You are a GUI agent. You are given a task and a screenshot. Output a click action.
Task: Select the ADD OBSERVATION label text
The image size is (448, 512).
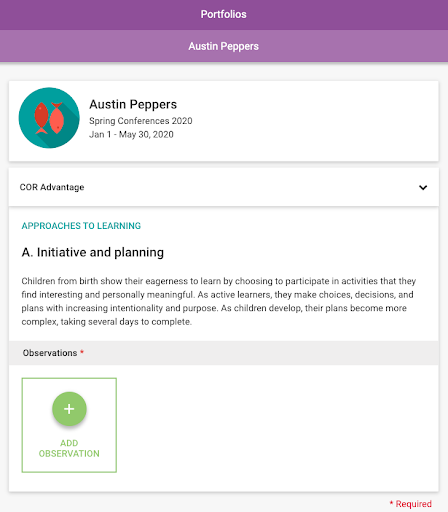pyautogui.click(x=69, y=448)
